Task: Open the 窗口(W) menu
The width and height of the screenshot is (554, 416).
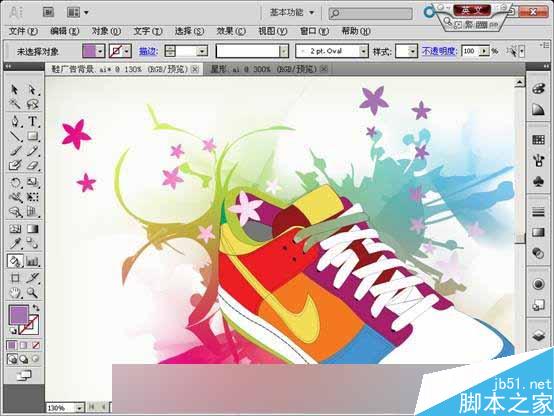Action: coord(314,31)
